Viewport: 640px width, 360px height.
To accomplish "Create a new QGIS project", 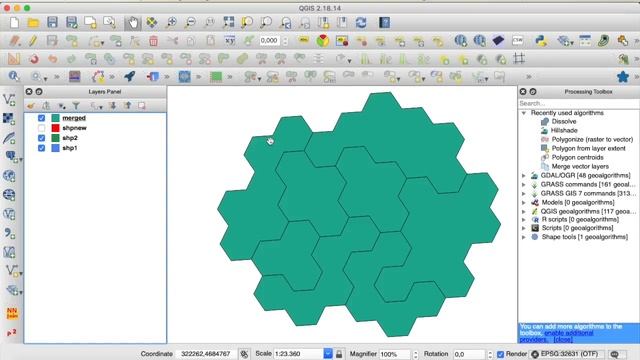I will (x=14, y=22).
